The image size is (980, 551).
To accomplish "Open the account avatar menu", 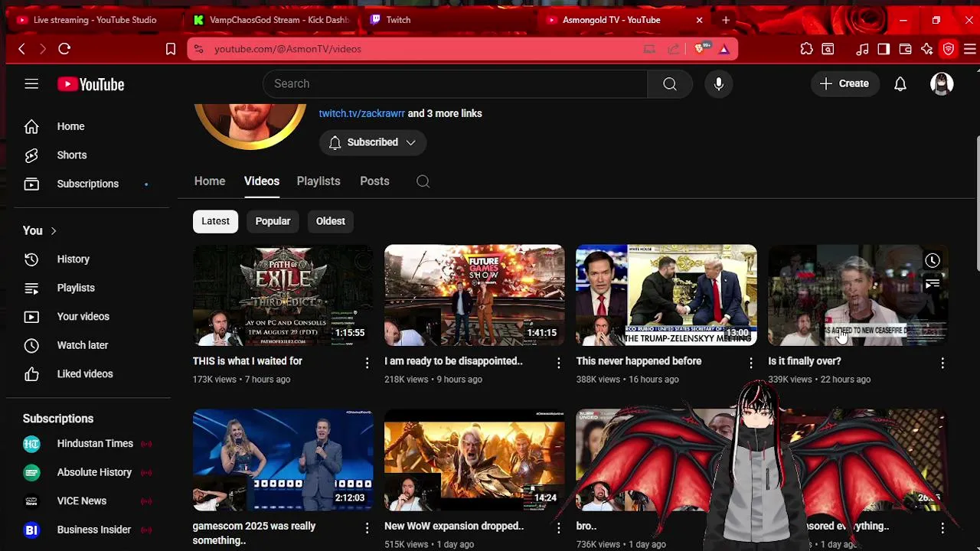I will click(942, 84).
